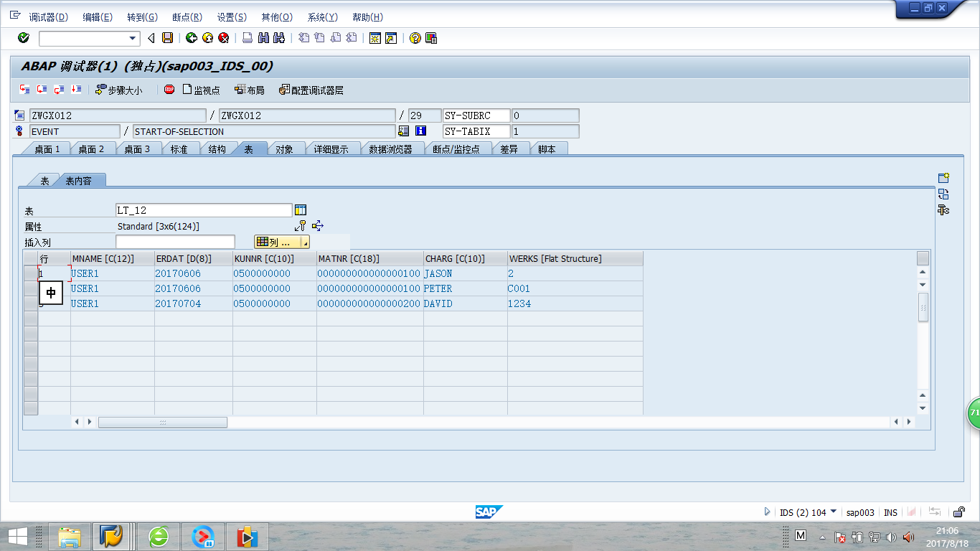The height and width of the screenshot is (551, 980).
Task: Switch to the 断点/监控点 tab
Action: pos(456,149)
